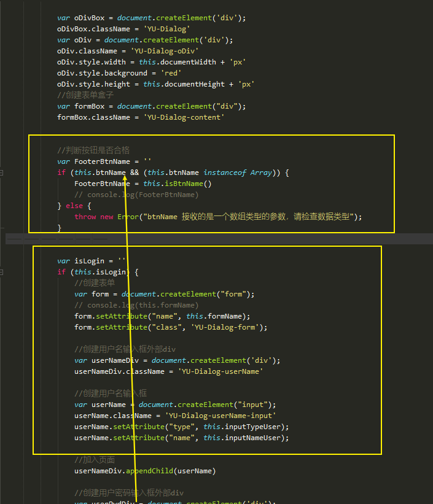Click the oDiv.style.width assignment line
Image resolution: width=433 pixels, height=504 pixels.
[x=152, y=62]
